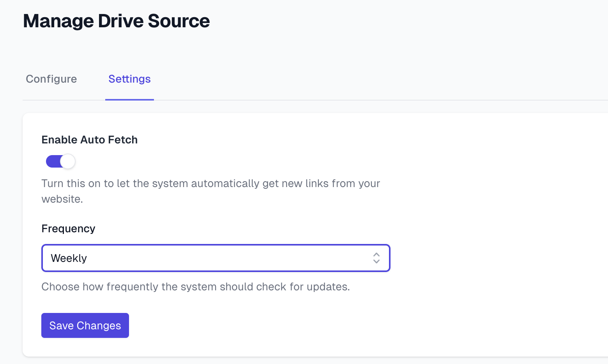The width and height of the screenshot is (608, 364).
Task: Click the purple track of the auto fetch toggle
Action: pos(53,161)
